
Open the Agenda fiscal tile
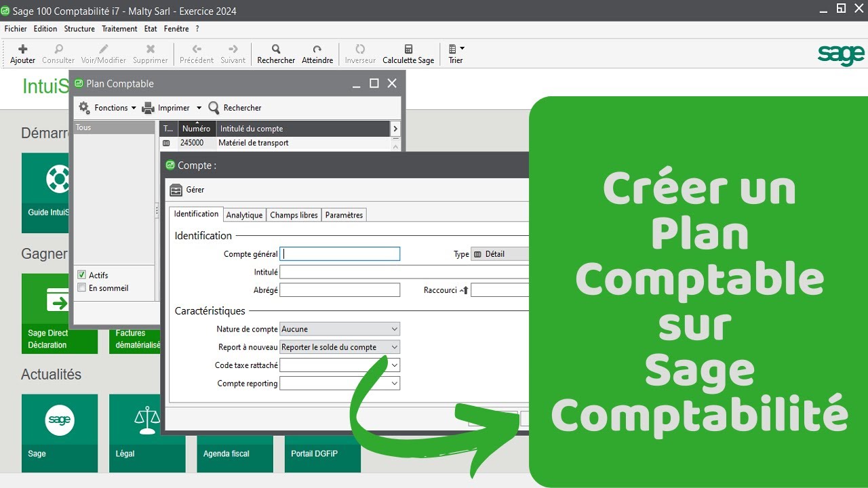pos(235,454)
